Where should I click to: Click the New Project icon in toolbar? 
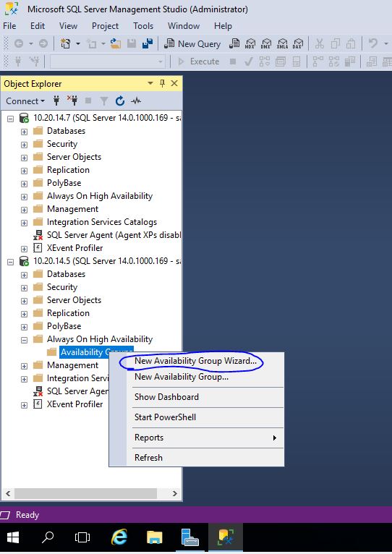coord(65,43)
